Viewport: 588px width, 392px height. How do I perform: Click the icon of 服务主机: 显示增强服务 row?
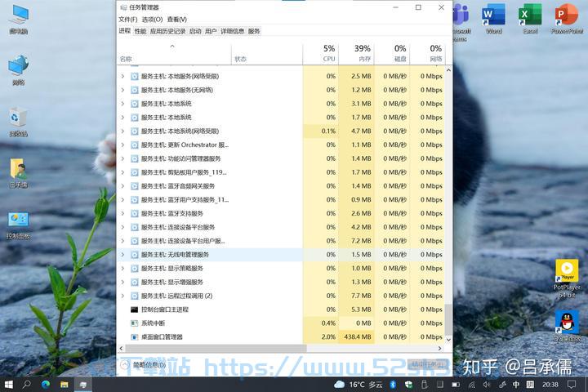click(x=134, y=282)
